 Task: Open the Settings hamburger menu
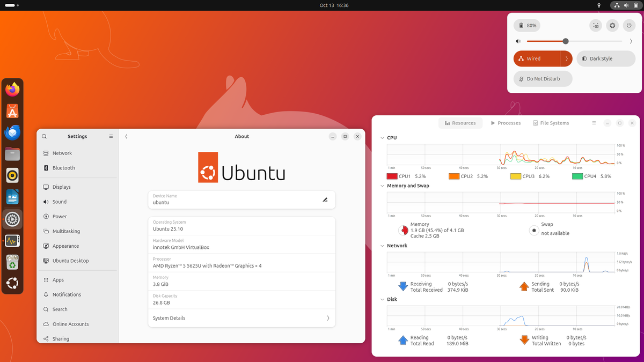click(111, 136)
